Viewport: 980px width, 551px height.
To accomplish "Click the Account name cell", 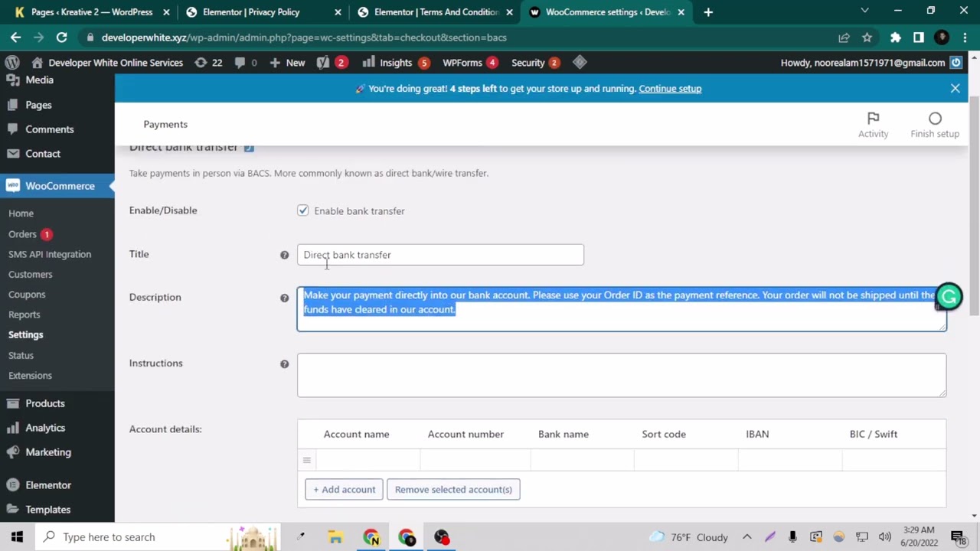I will 367,460.
